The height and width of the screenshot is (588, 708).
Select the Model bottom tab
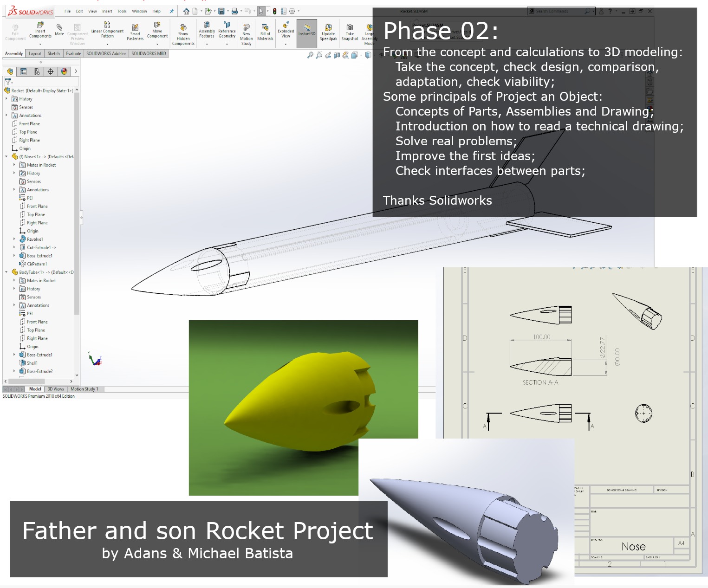click(x=35, y=389)
